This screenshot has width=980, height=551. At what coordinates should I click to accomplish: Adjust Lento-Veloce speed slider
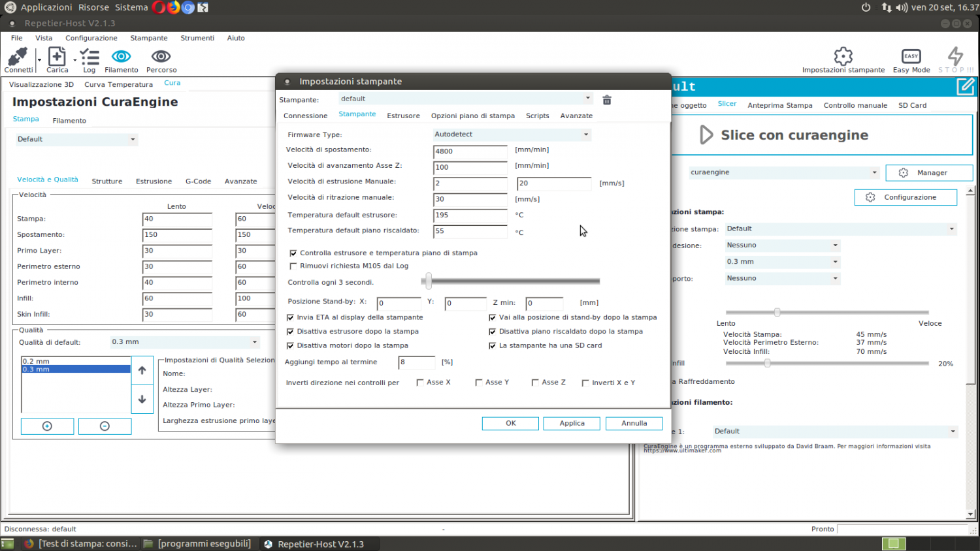pos(777,312)
